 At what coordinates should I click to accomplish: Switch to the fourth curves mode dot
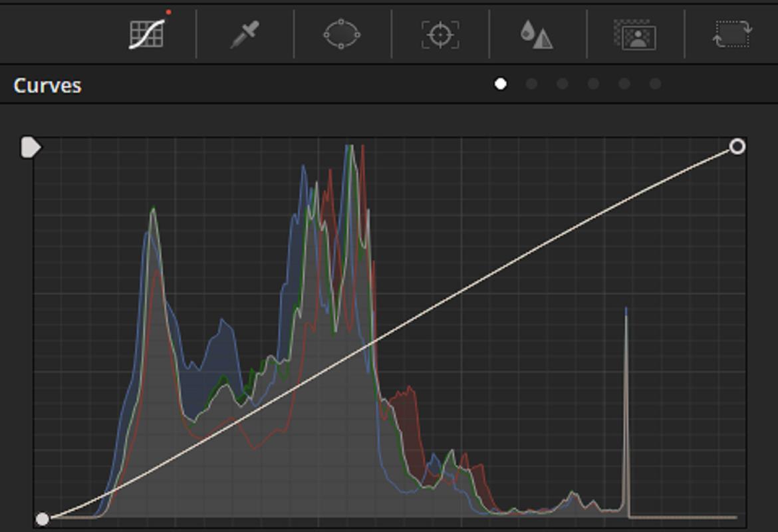tap(593, 84)
